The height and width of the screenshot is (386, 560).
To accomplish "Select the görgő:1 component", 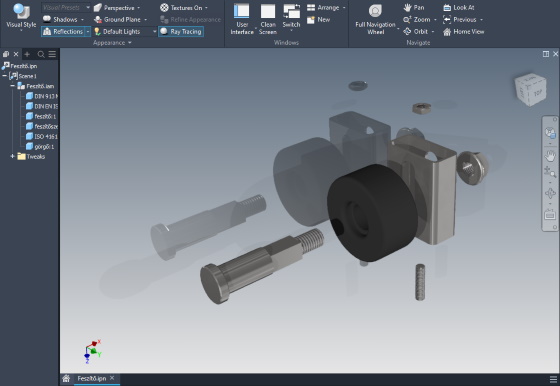I will click(40, 146).
